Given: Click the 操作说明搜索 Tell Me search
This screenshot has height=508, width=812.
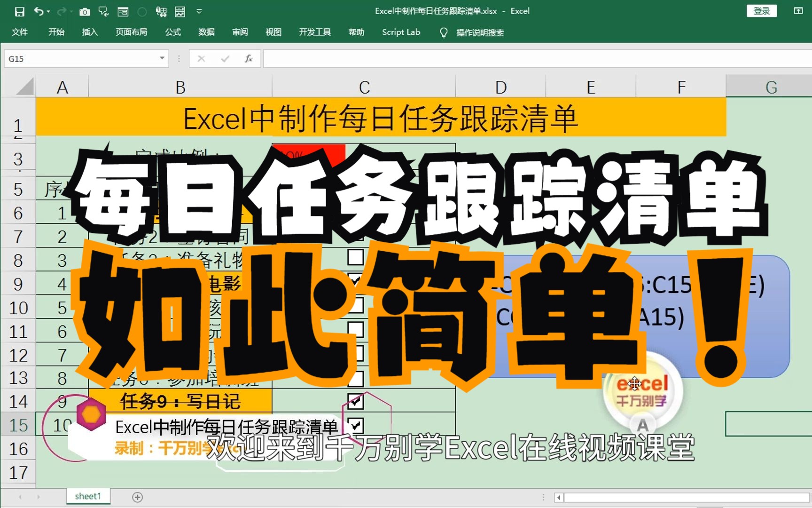Looking at the screenshot, I should point(479,32).
